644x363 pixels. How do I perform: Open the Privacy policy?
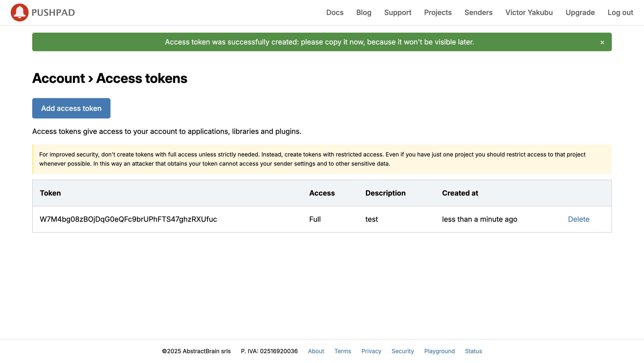click(371, 351)
